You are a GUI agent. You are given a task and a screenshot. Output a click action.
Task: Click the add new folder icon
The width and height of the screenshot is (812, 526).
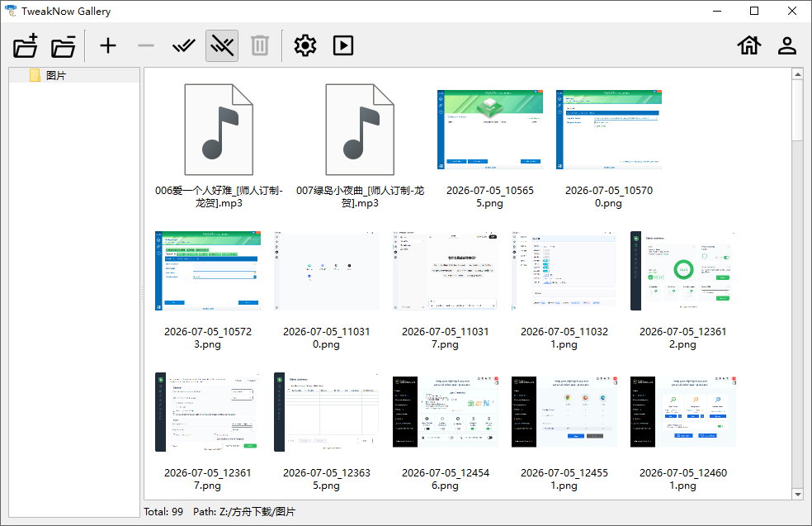click(x=26, y=45)
